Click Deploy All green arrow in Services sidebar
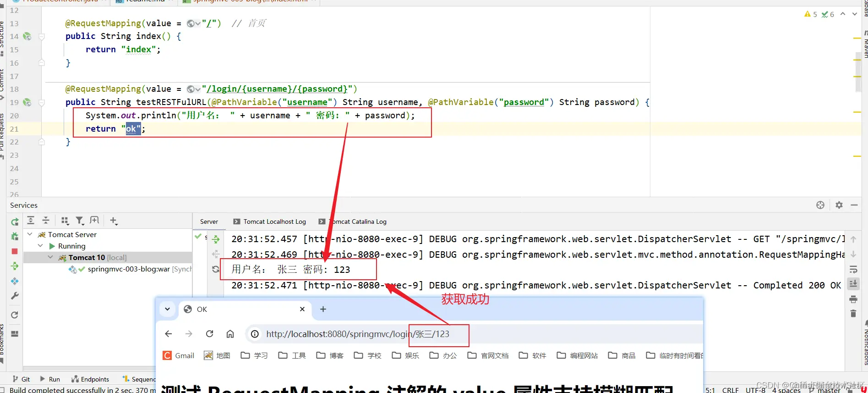Image resolution: width=868 pixels, height=393 pixels. tap(15, 266)
